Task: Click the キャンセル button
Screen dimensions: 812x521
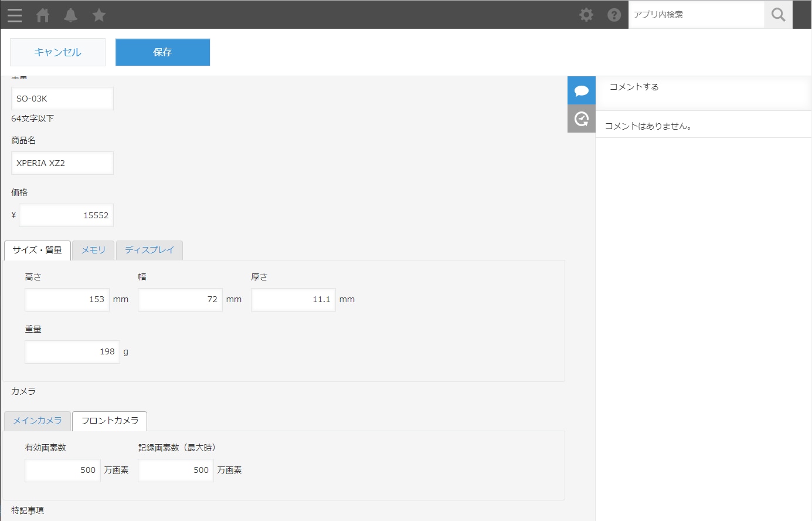Action: [57, 52]
